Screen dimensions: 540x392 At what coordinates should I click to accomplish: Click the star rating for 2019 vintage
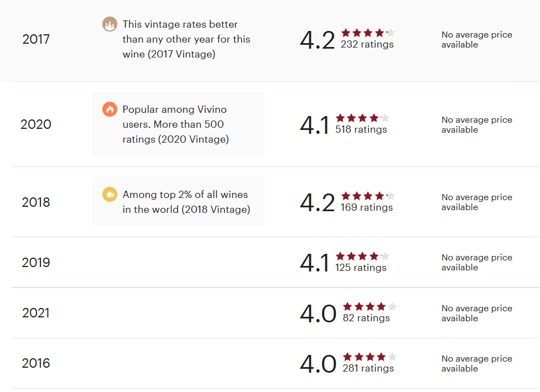[x=362, y=256]
